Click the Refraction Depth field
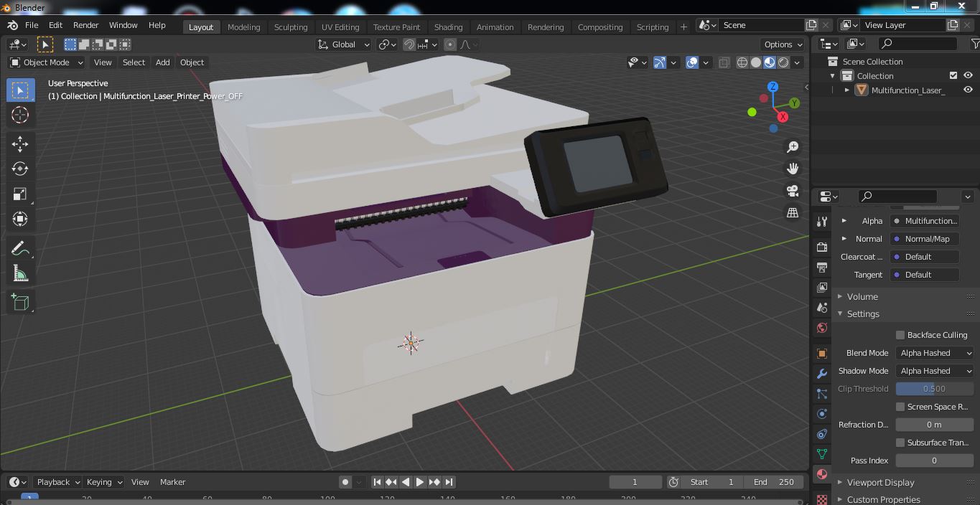This screenshot has width=980, height=505. point(935,425)
